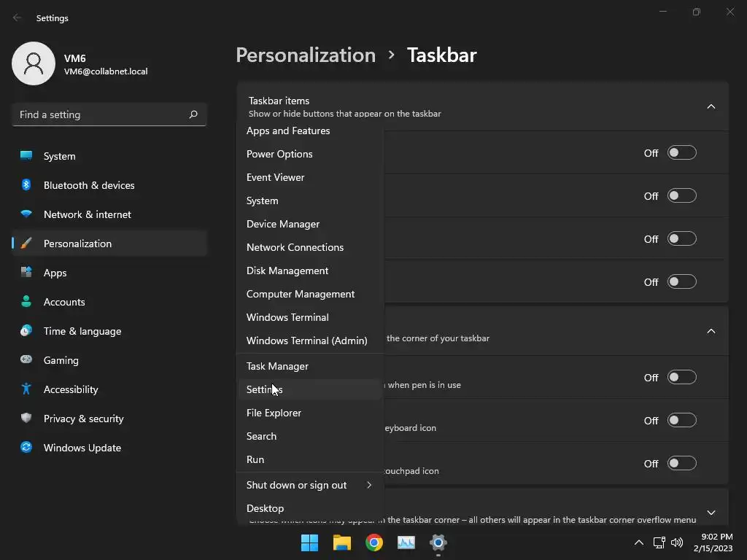Image resolution: width=747 pixels, height=560 pixels.
Task: Choose Search in the context menu
Action: (309, 436)
